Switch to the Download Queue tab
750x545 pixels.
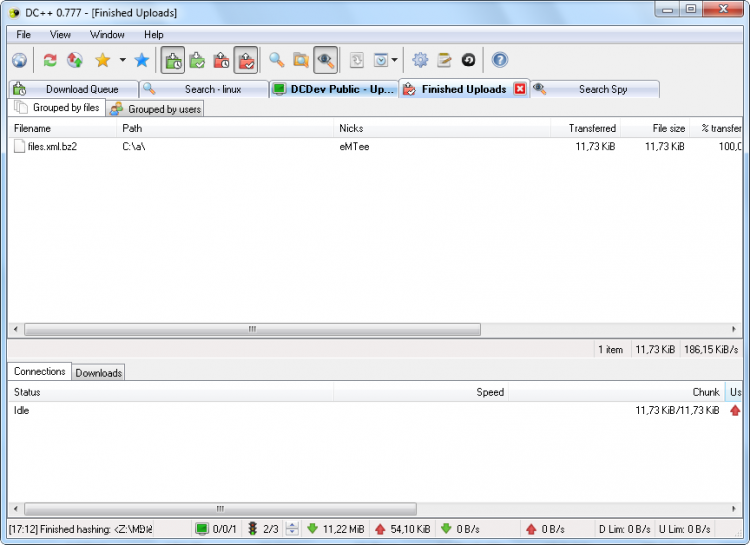[x=74, y=89]
